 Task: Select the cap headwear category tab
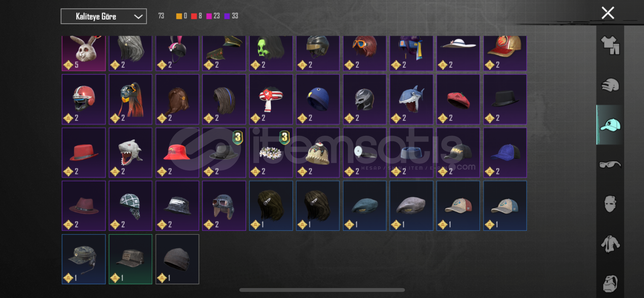(610, 125)
